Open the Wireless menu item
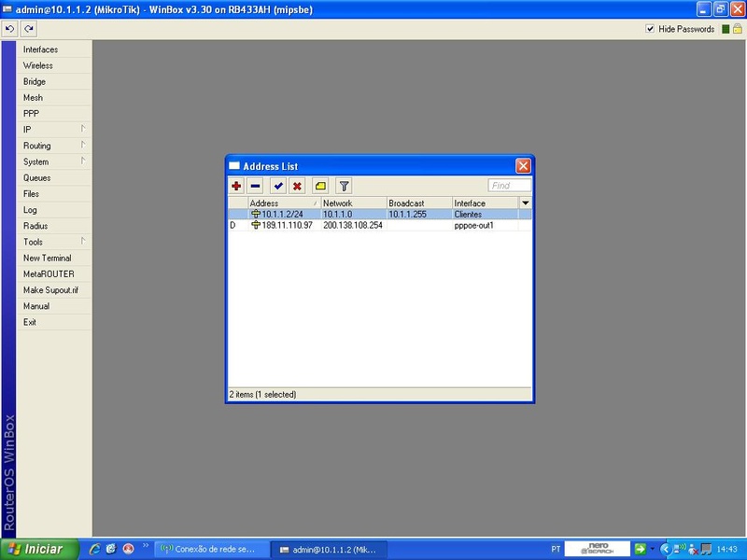747x560 pixels. tap(54, 65)
